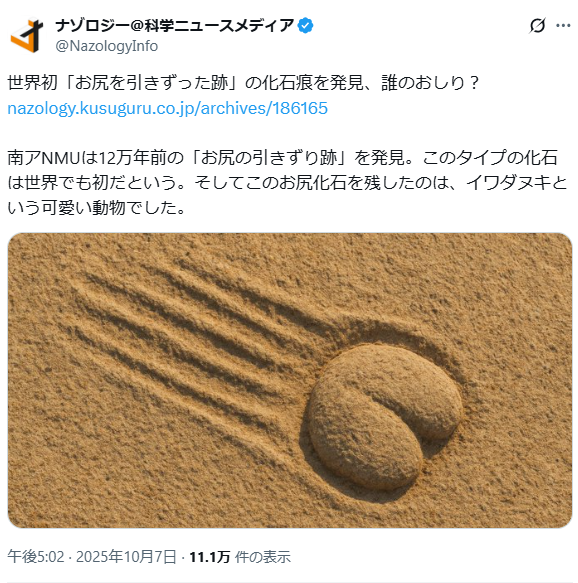Click the @NazologyInfo handle
This screenshot has height=583, width=578.
(x=107, y=46)
